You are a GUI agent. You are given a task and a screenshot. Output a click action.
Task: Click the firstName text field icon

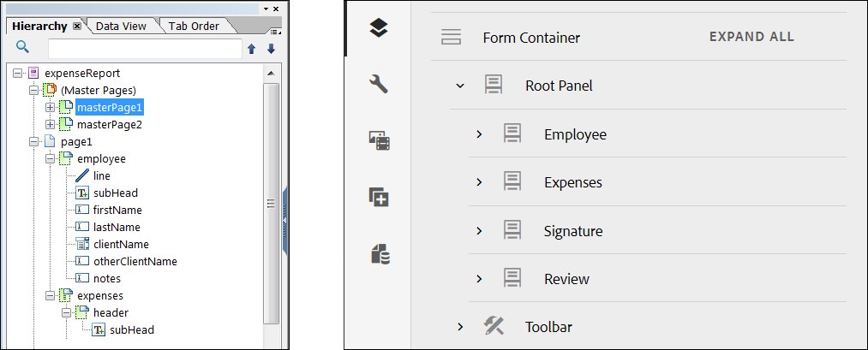click(82, 211)
